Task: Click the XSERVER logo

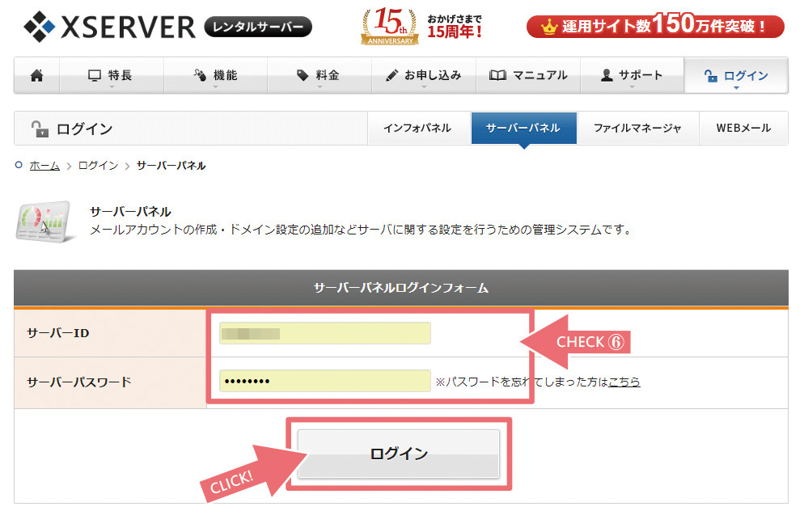Action: pyautogui.click(x=109, y=27)
